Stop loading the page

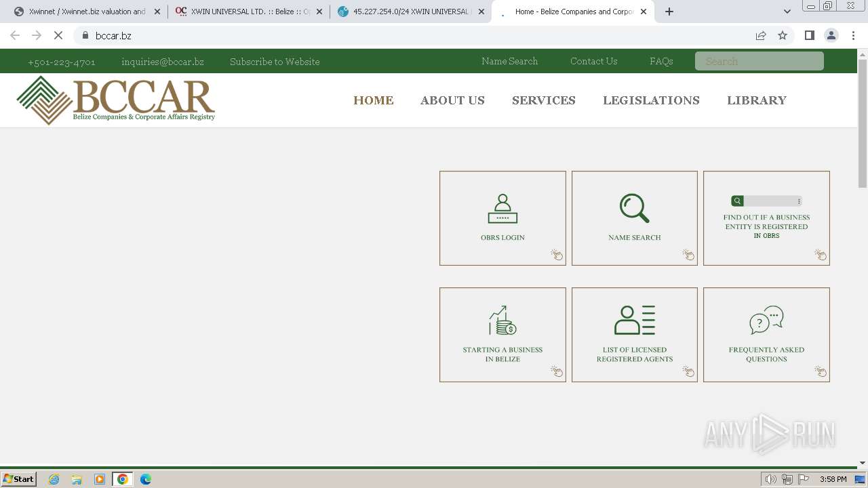[x=58, y=36]
